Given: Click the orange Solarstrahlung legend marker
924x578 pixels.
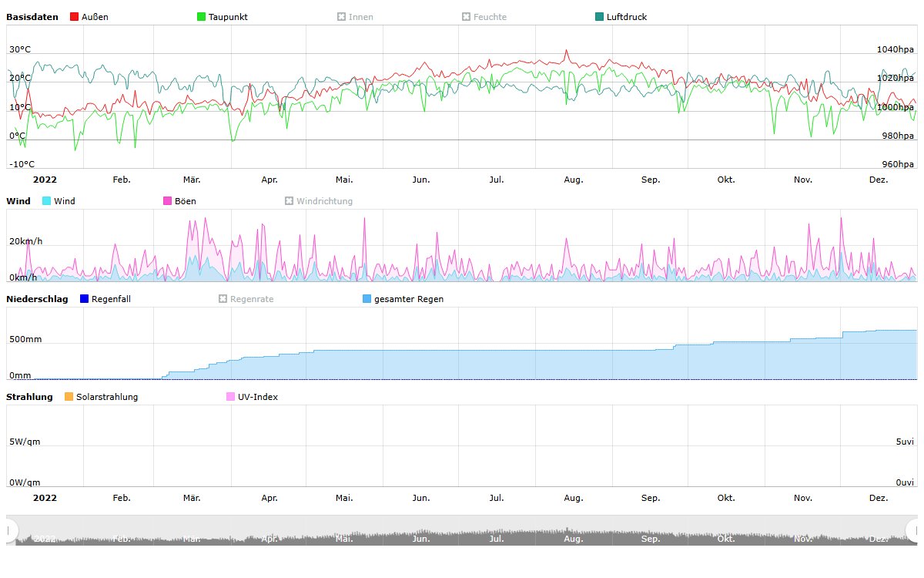Looking at the screenshot, I should [x=69, y=397].
